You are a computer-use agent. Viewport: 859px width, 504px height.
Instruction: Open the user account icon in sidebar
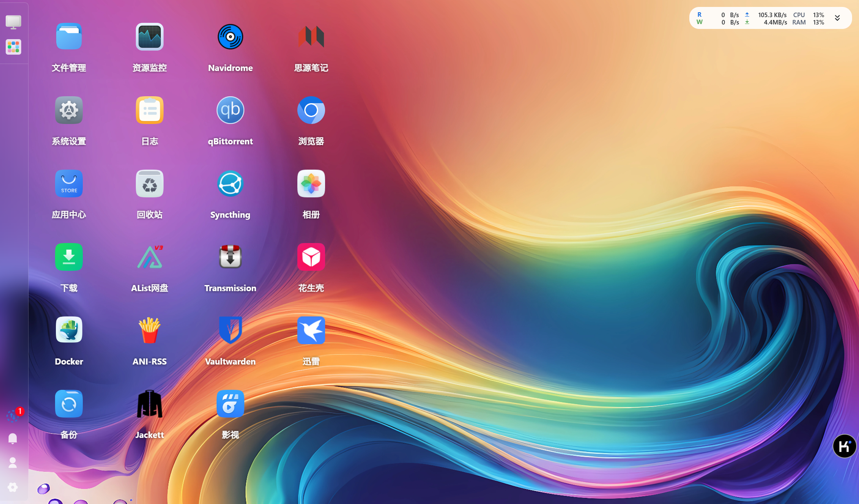(x=13, y=463)
